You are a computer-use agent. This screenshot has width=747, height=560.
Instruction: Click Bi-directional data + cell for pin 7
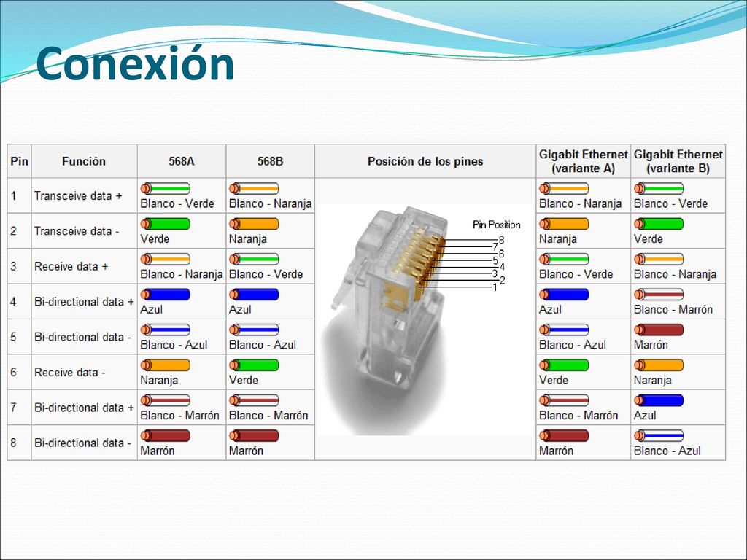pyautogui.click(x=84, y=407)
